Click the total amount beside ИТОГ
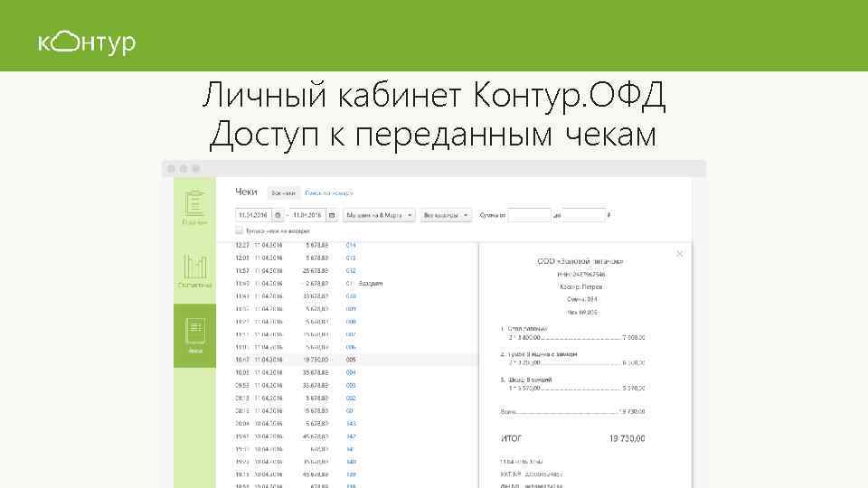The height and width of the screenshot is (488, 868). click(627, 438)
